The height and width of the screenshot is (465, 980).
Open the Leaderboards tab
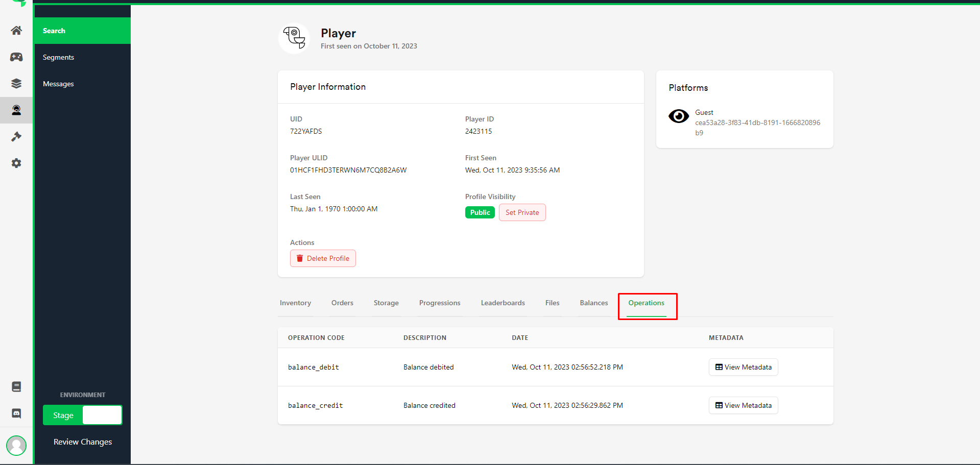[503, 303]
